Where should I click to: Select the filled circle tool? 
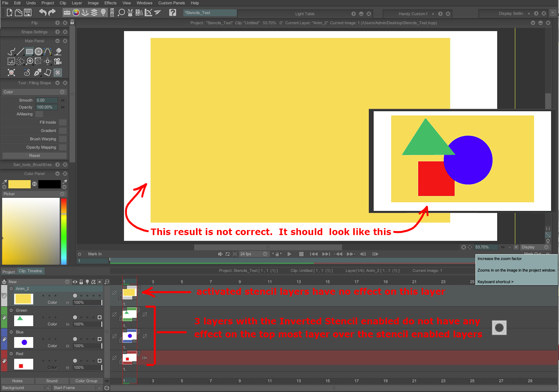point(39,52)
